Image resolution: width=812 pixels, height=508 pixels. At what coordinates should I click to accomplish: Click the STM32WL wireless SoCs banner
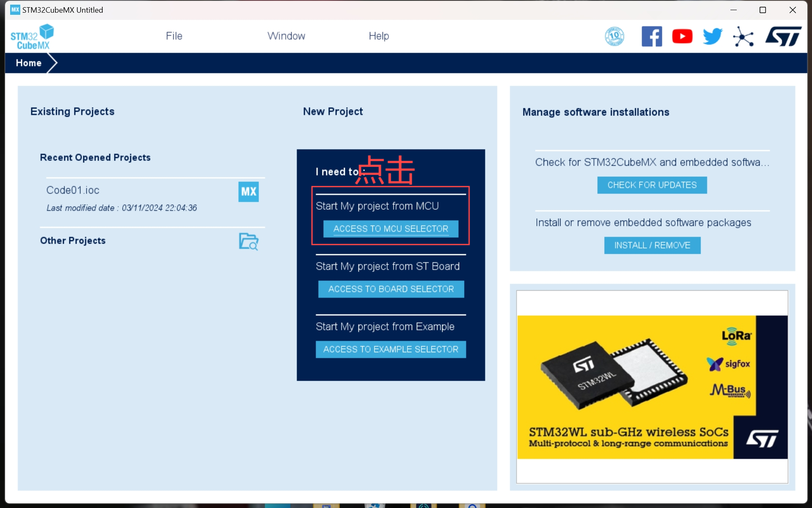coord(652,387)
